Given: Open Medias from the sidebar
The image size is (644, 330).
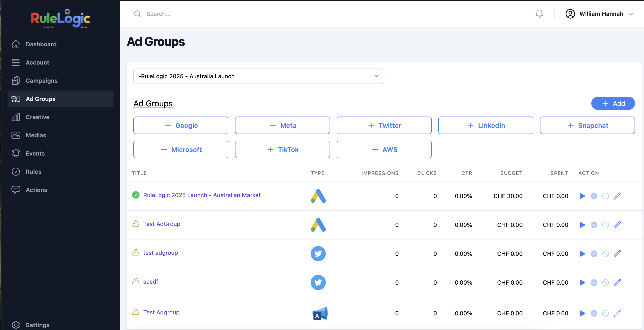Looking at the screenshot, I should (60, 135).
